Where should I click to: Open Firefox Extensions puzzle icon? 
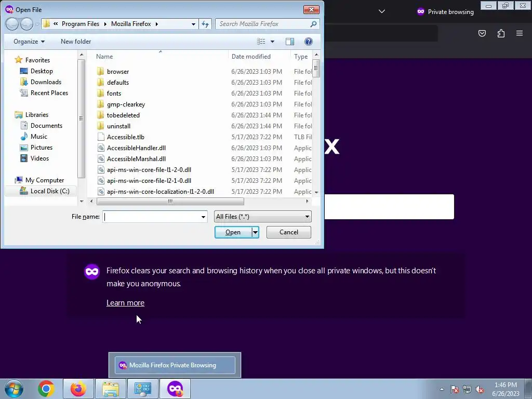pyautogui.click(x=501, y=33)
